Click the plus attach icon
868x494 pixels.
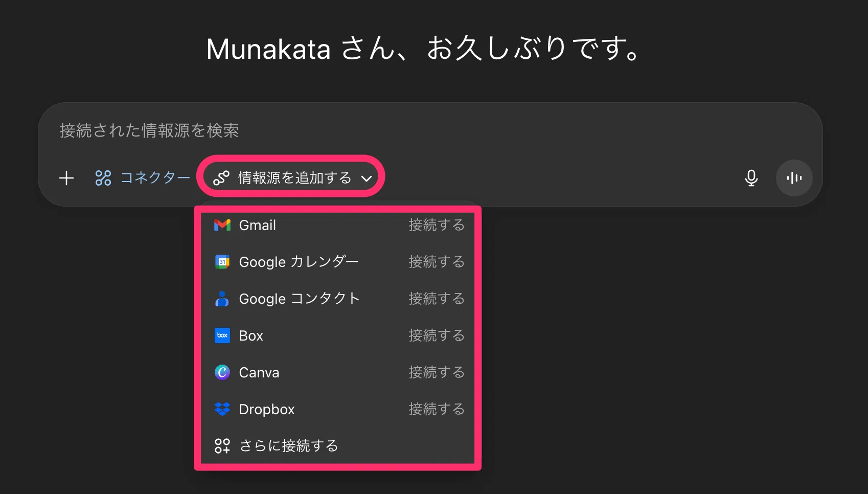pos(66,178)
